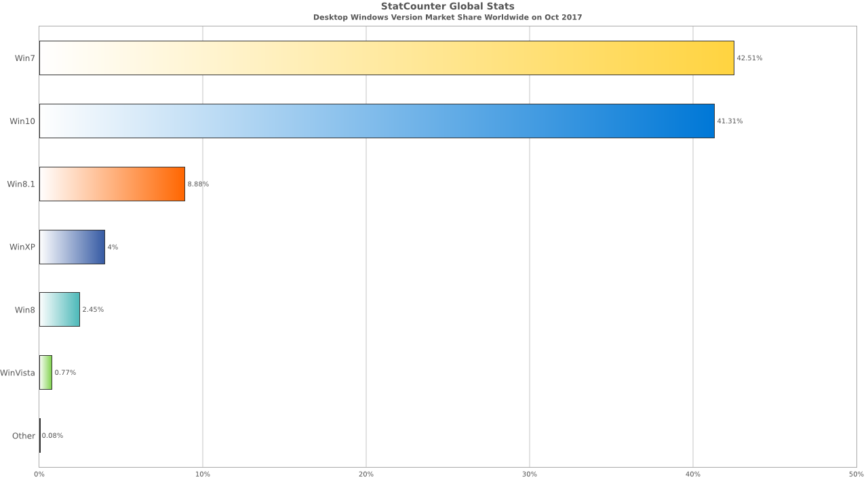Click the 20% x-axis tick label
Screen dimensions: 868x488
pyautogui.click(x=366, y=474)
